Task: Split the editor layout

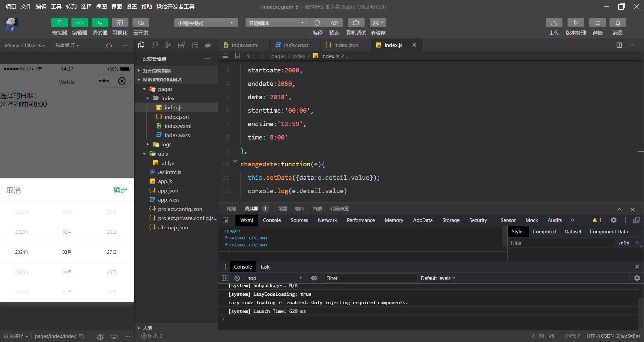Action: pyautogui.click(x=619, y=45)
